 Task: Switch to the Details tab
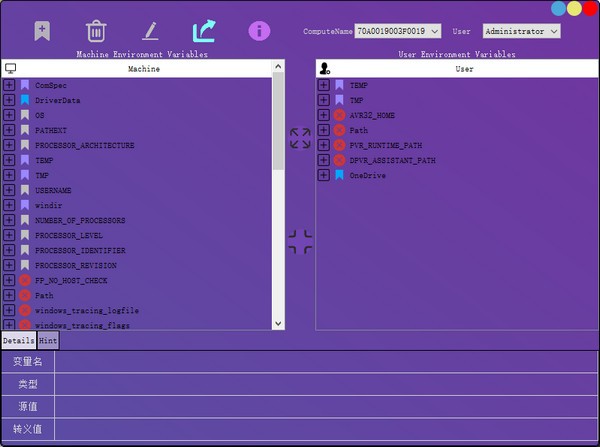pos(18,341)
